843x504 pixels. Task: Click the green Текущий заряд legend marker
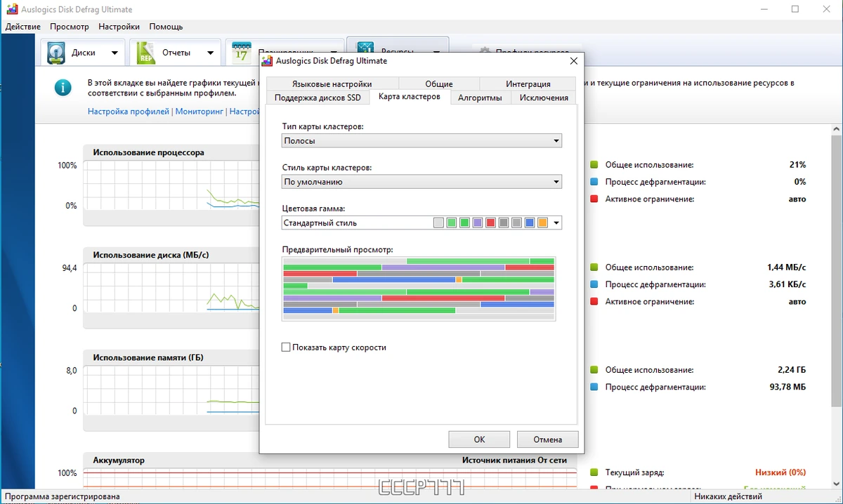pyautogui.click(x=594, y=472)
